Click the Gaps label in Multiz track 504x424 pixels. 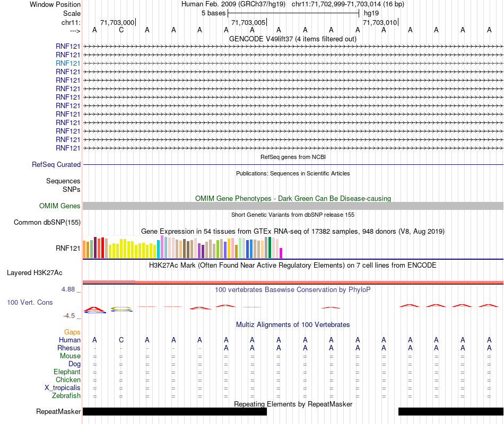(x=72, y=332)
